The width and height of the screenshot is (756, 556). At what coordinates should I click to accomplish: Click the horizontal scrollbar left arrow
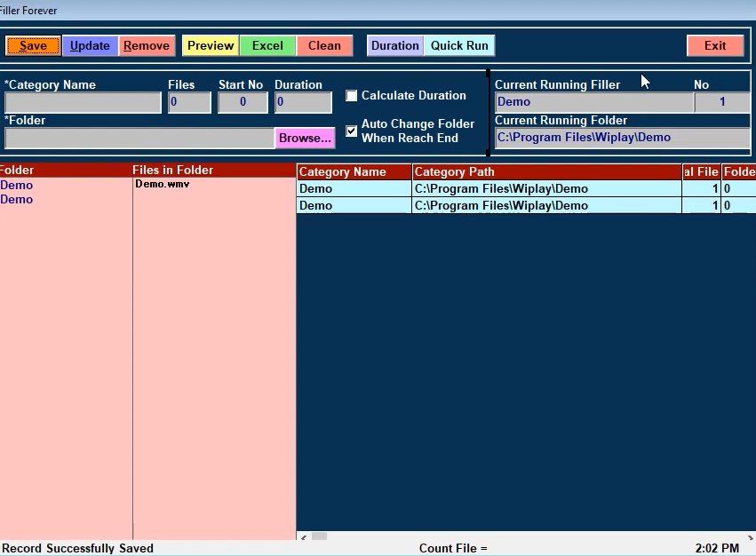tap(303, 536)
